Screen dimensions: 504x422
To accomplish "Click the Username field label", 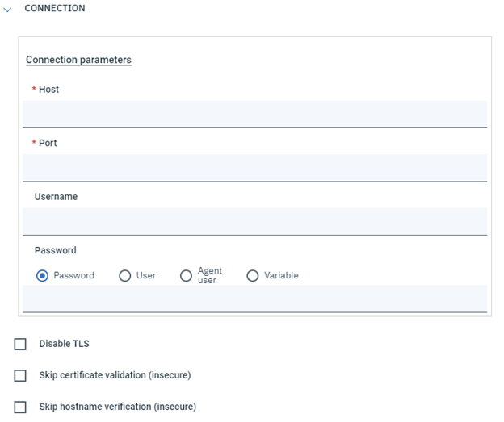I will (56, 197).
